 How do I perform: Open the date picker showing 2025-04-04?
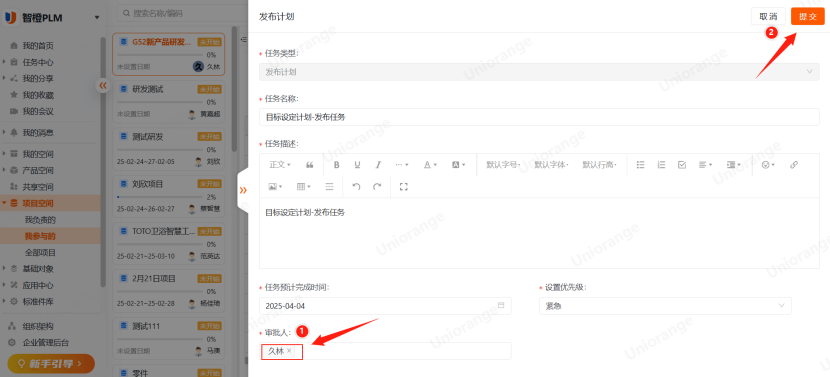[x=385, y=306]
